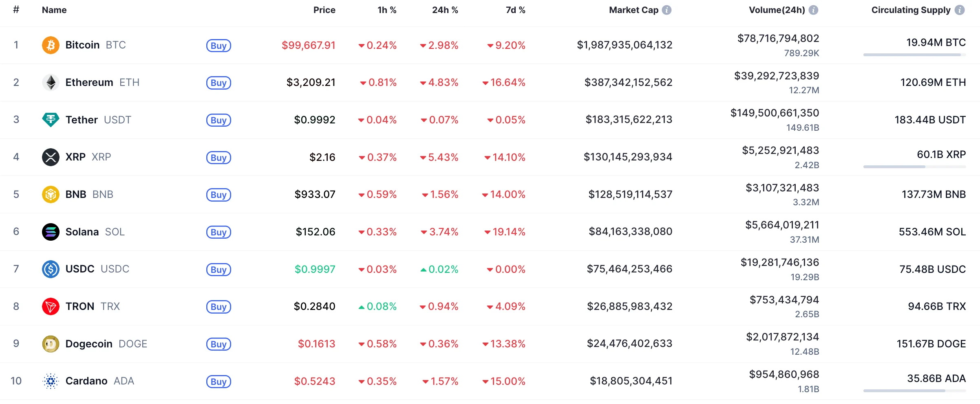Sort by Name column header
Screen dimensions: 980x404
pos(54,10)
